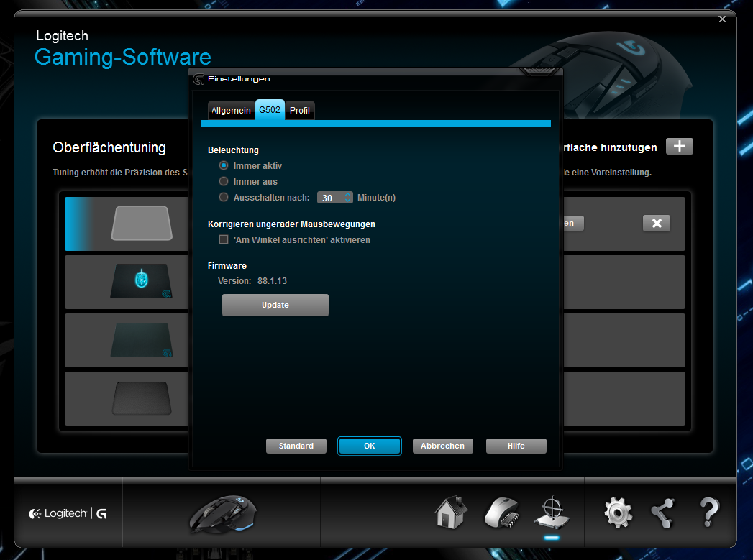
Task: Select the 'Immer aus' radio button
Action: click(223, 181)
